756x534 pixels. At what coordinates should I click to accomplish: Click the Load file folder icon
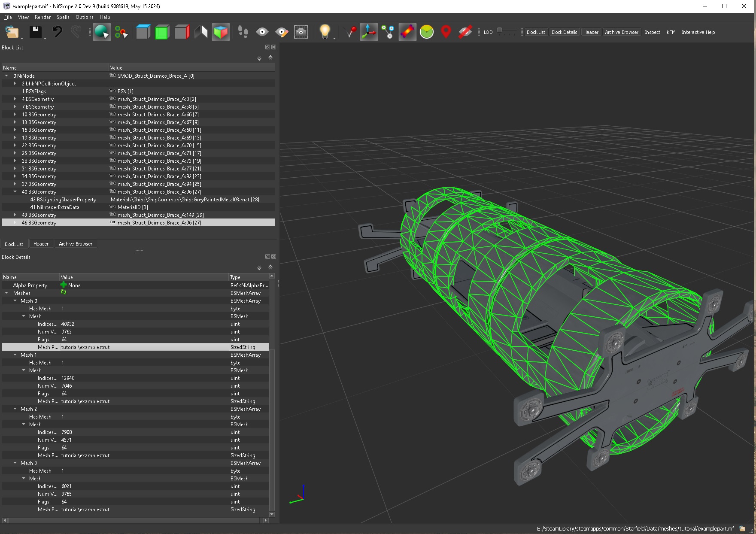coord(12,32)
